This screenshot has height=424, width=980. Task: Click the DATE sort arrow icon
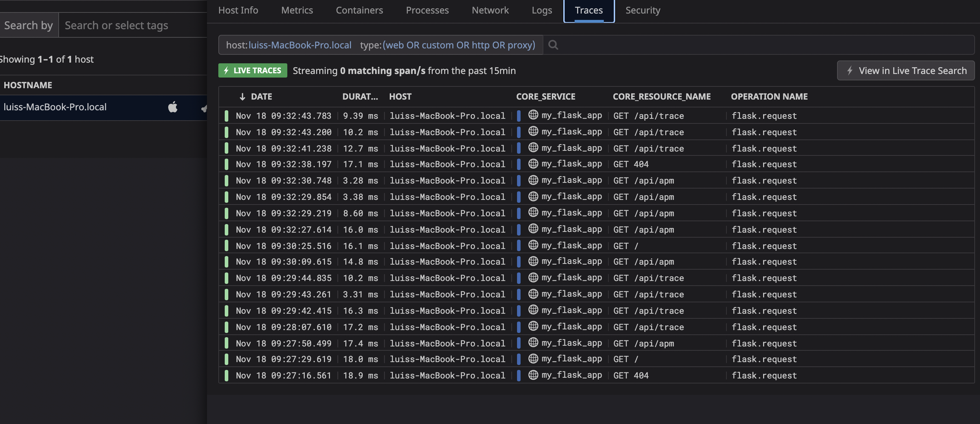[x=243, y=97]
